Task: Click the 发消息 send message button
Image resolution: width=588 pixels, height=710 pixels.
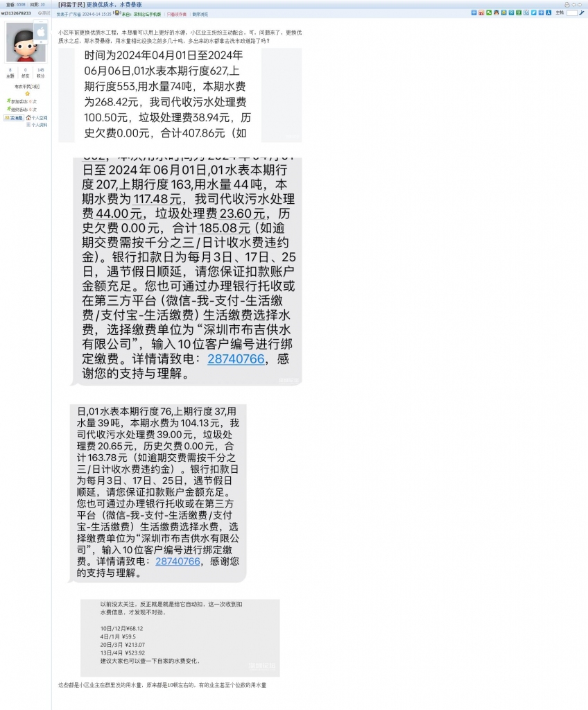Action: pyautogui.click(x=14, y=118)
